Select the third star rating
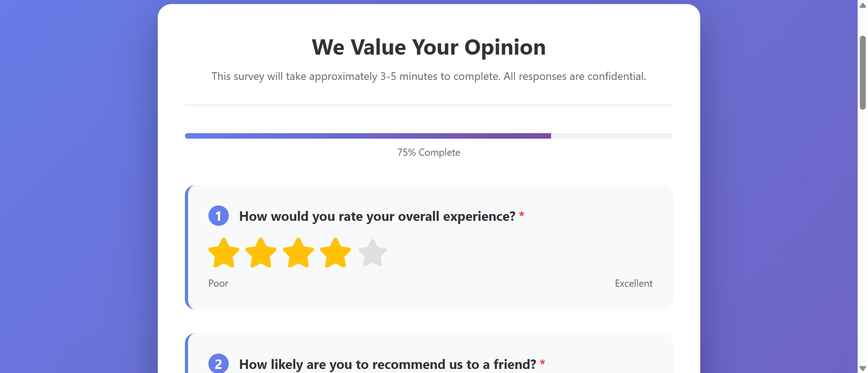 coord(298,253)
